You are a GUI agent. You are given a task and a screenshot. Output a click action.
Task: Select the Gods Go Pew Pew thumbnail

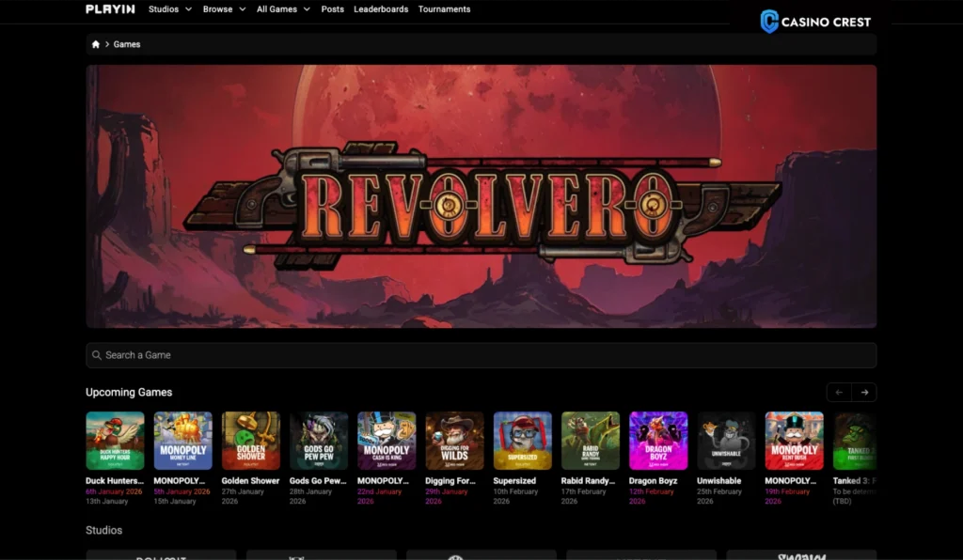pos(319,441)
